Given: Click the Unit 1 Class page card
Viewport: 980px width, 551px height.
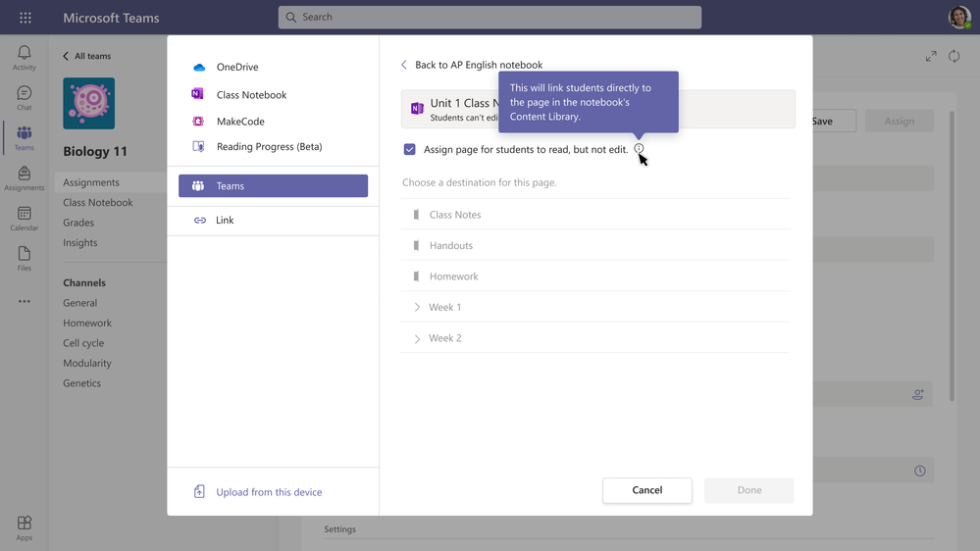Looking at the screenshot, I should click(598, 110).
